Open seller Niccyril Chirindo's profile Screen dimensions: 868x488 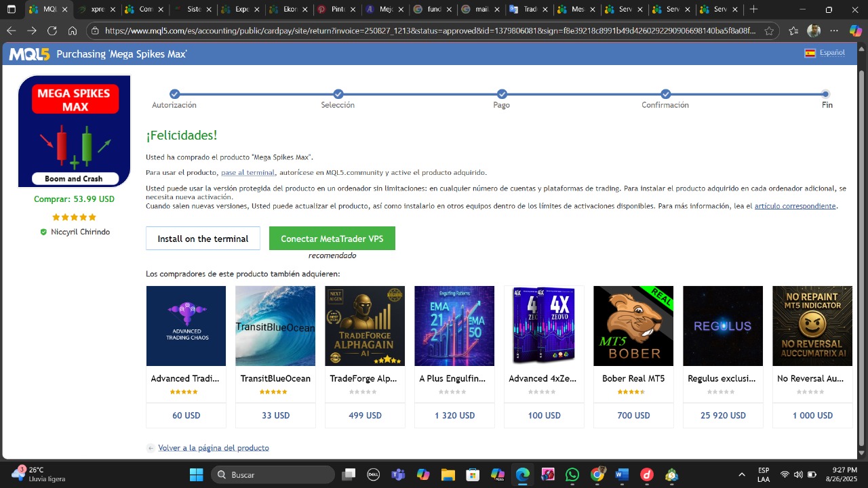(x=80, y=232)
